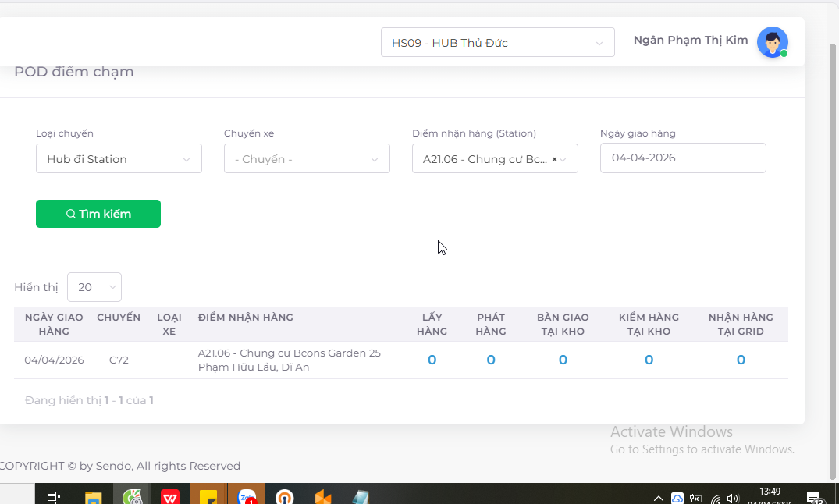The width and height of the screenshot is (839, 504).
Task: Click the Ngày giao hàng column header
Action: click(54, 325)
